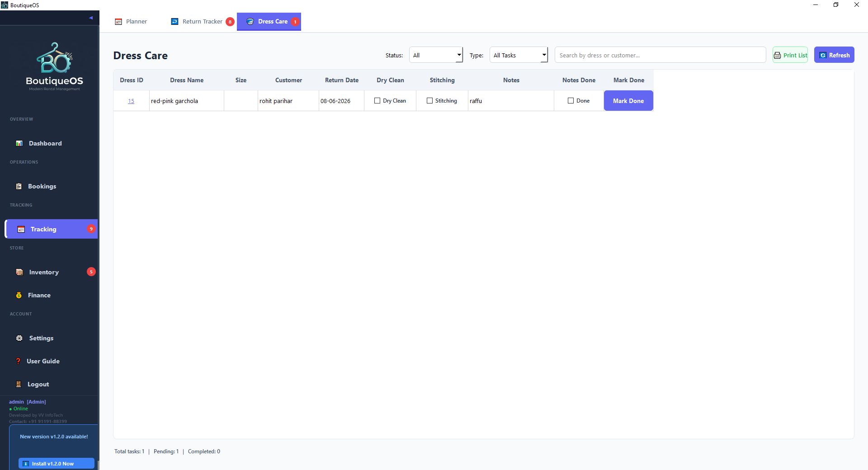Screen dimensions: 868x470
Task: Open the Status dropdown showing All
Action: coord(436,55)
